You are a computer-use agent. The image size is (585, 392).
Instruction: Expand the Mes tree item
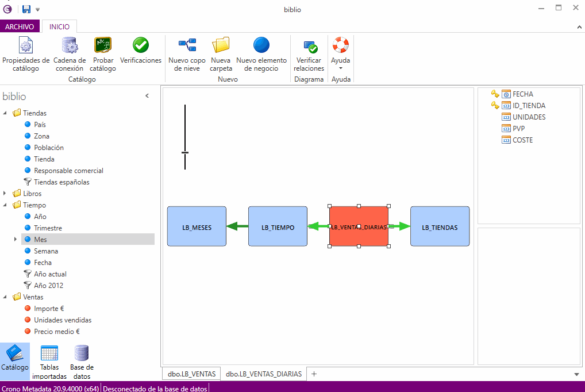pos(16,240)
